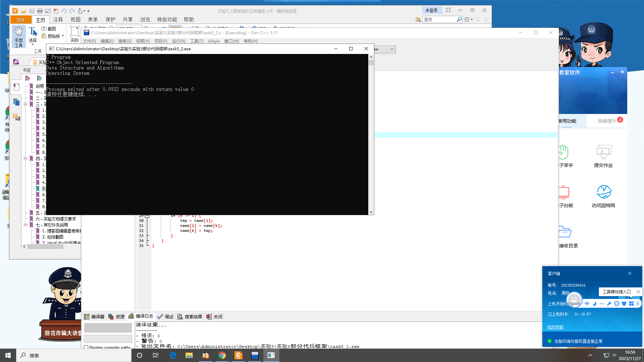Toggle the 中 input language mode button
644x362 pixels.
pyautogui.click(x=587, y=304)
